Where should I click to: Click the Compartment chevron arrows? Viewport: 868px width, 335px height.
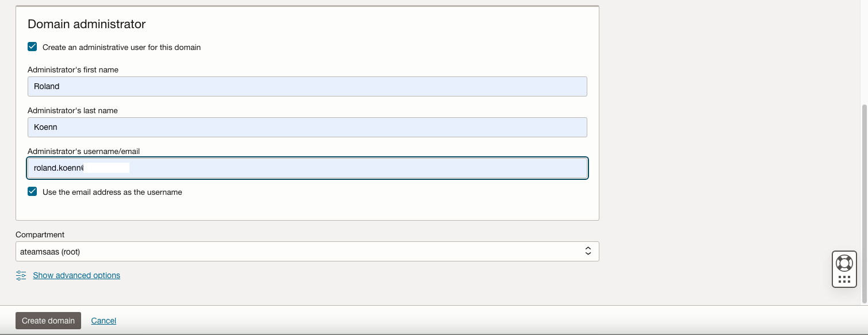[587, 251]
